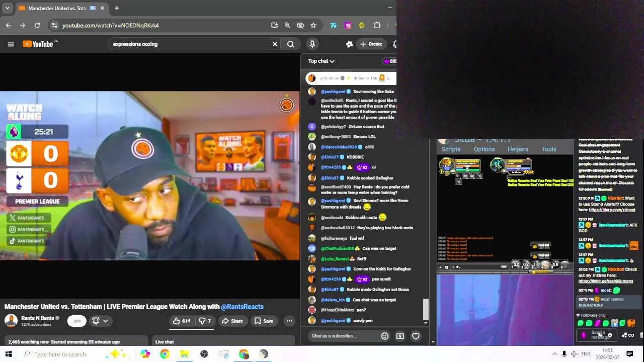Open the Super Chat dollar icon

pos(400,336)
